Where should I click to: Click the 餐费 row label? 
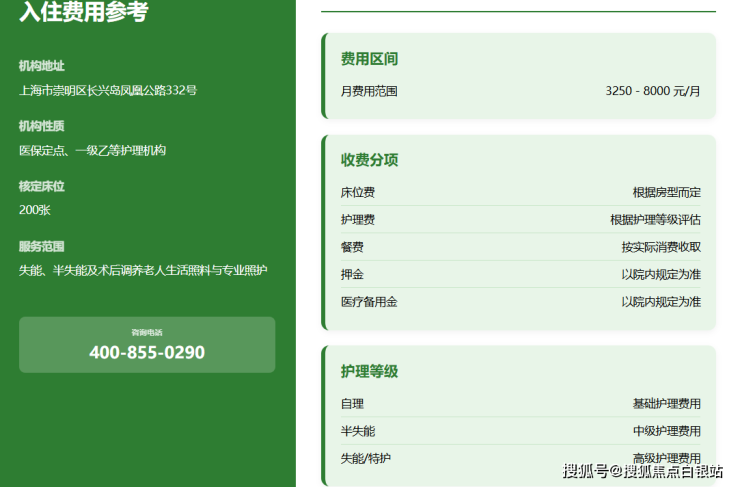pyautogui.click(x=352, y=247)
